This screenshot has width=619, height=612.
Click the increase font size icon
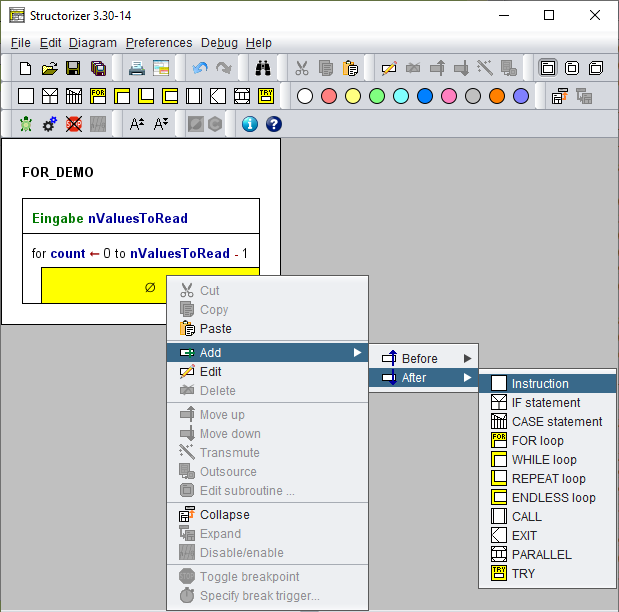(x=137, y=124)
